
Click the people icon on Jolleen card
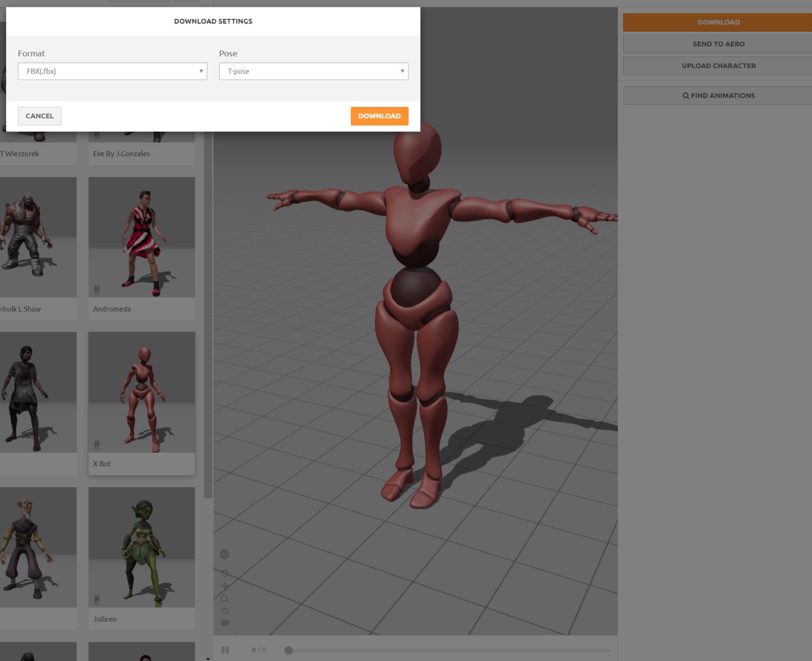(x=97, y=600)
